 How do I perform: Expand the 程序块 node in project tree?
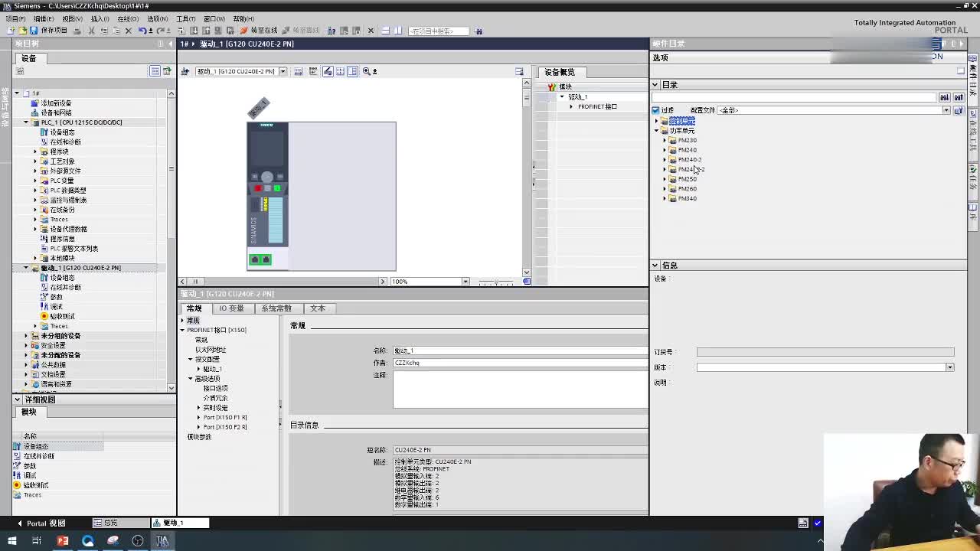pos(35,152)
